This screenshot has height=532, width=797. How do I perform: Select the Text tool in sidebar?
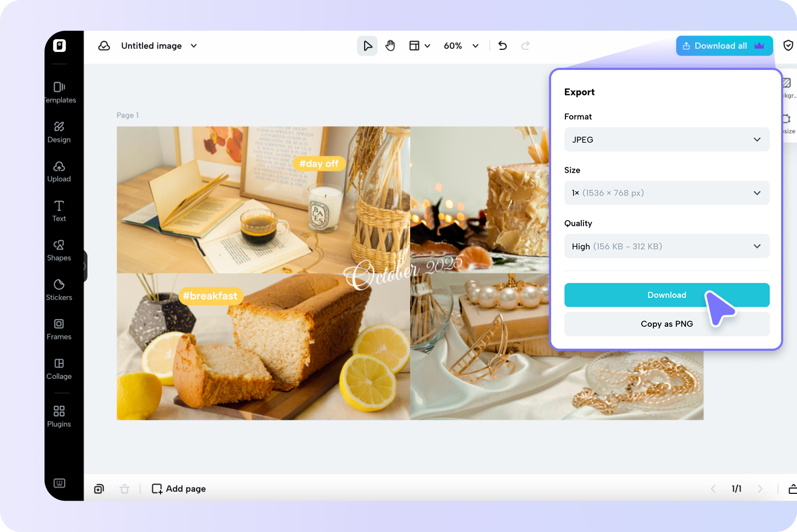point(59,211)
